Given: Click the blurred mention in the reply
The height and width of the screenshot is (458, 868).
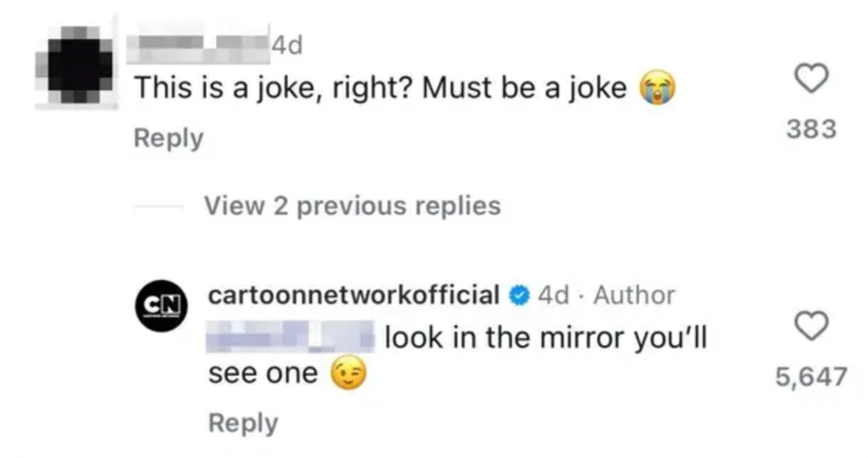Looking at the screenshot, I should [291, 338].
